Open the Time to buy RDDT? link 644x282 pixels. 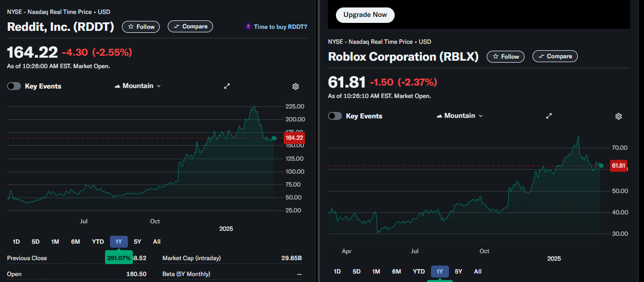(x=280, y=27)
